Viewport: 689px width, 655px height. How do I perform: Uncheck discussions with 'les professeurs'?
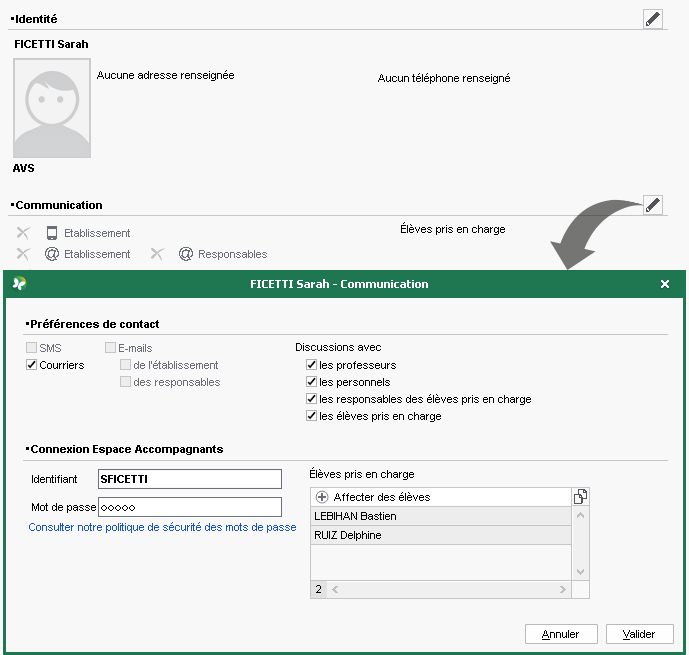(312, 365)
